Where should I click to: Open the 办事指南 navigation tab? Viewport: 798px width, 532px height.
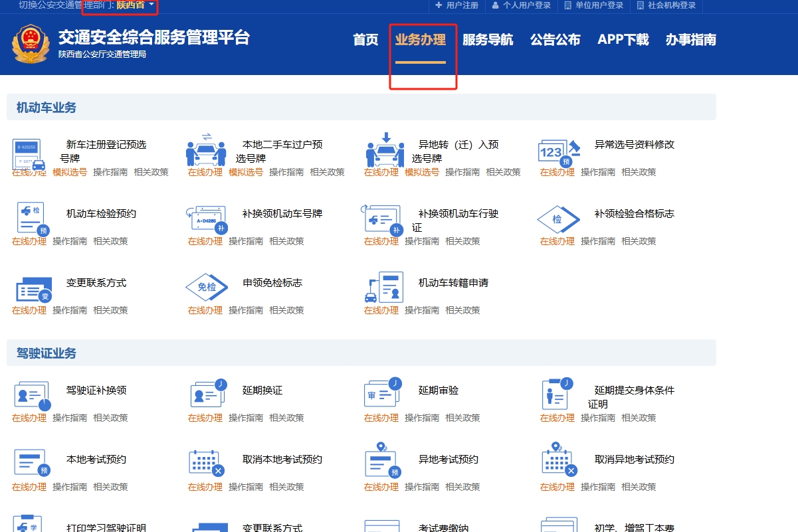click(690, 40)
